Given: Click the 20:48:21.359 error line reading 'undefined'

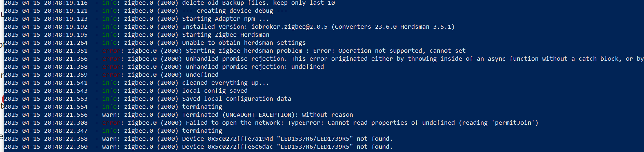Looking at the screenshot, I should (x=111, y=75).
